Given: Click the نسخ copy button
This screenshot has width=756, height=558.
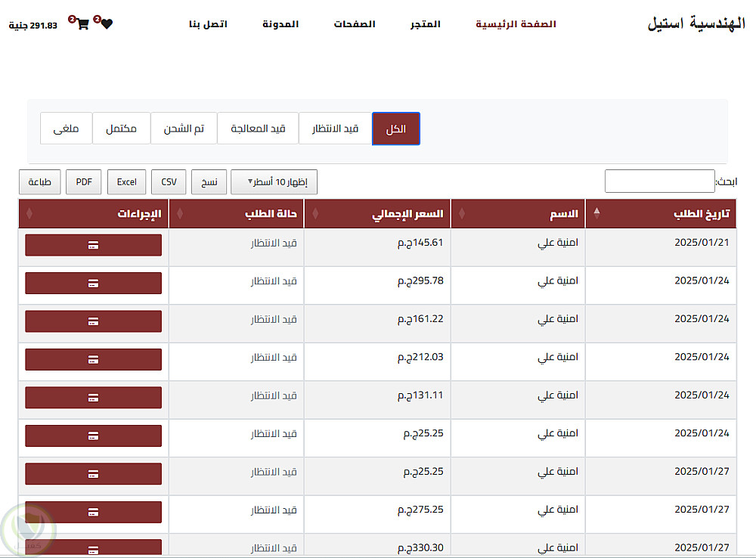Looking at the screenshot, I should click(209, 181).
